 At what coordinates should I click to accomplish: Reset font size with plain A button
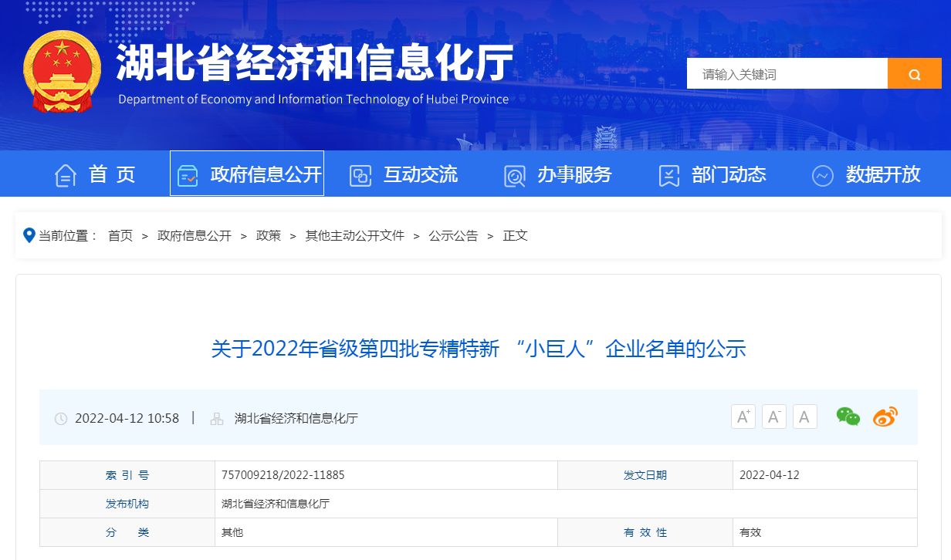(x=804, y=417)
